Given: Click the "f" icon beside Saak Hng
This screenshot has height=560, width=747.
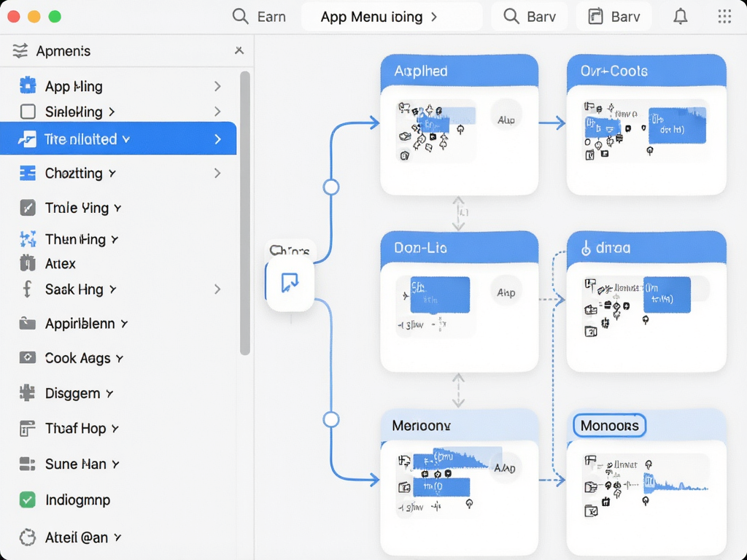Looking at the screenshot, I should point(27,289).
